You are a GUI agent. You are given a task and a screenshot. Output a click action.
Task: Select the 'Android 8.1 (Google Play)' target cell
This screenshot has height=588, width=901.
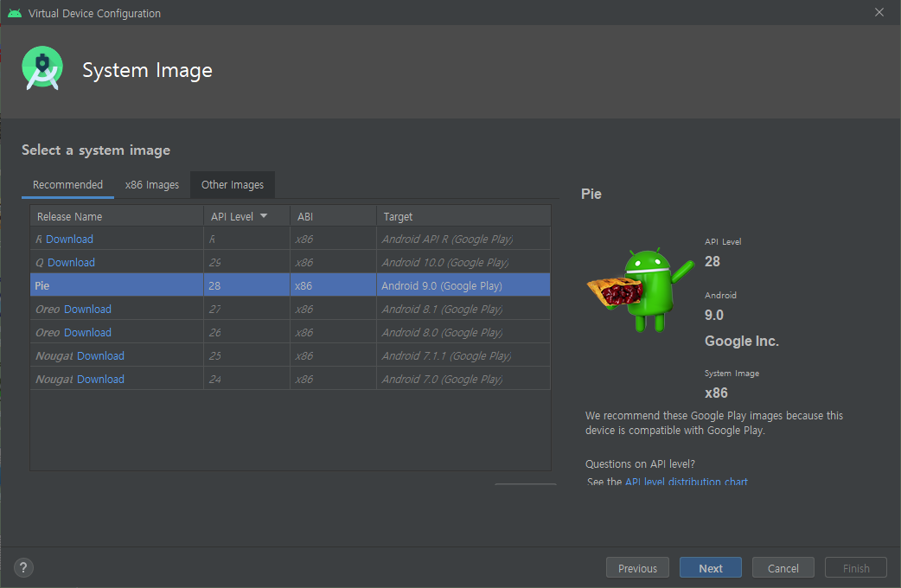tap(463, 310)
